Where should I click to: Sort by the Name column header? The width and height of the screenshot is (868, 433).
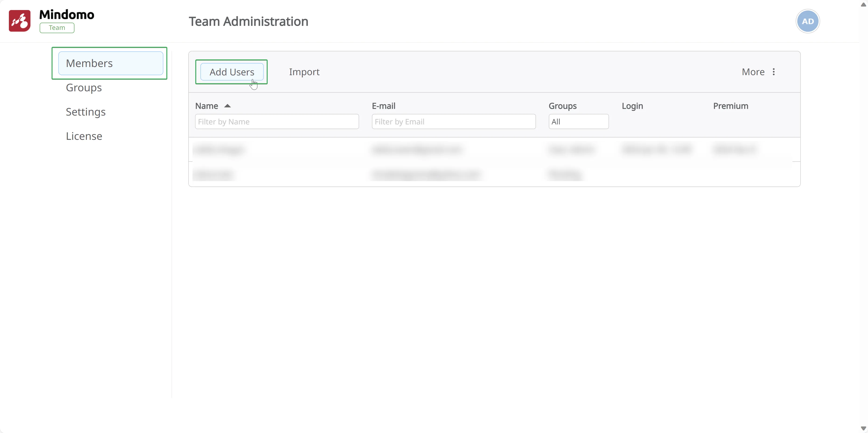click(206, 106)
